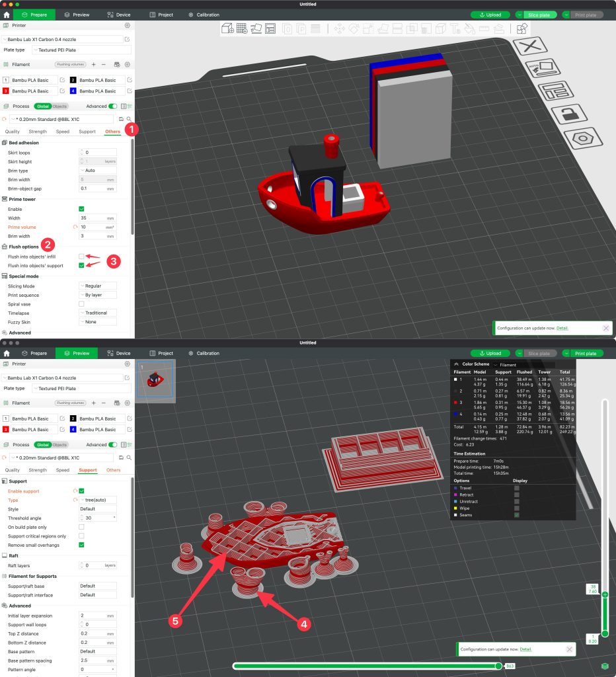Click the horizontal move slider handle at 363
This screenshot has width=616, height=677.
point(498,666)
